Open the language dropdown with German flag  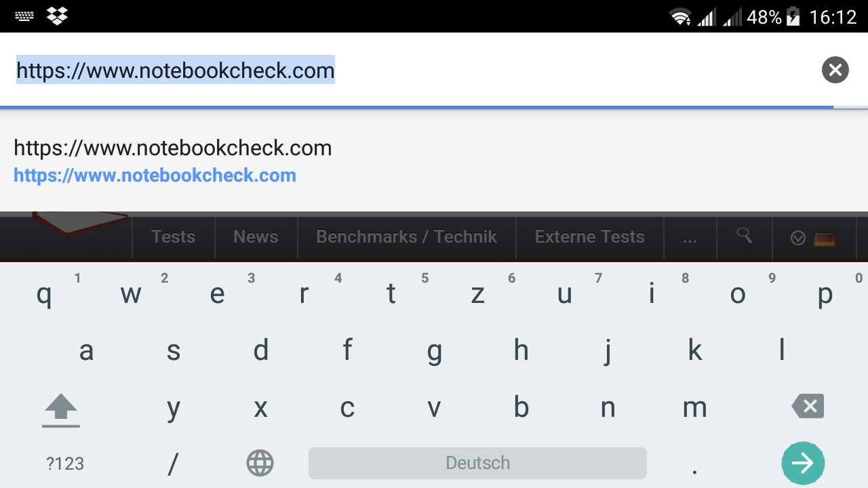[813, 238]
